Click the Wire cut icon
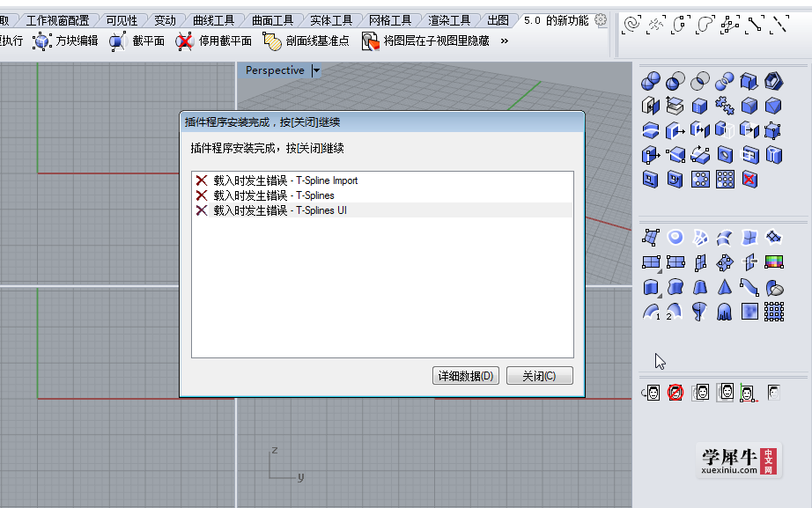The image size is (812, 508). [x=651, y=130]
